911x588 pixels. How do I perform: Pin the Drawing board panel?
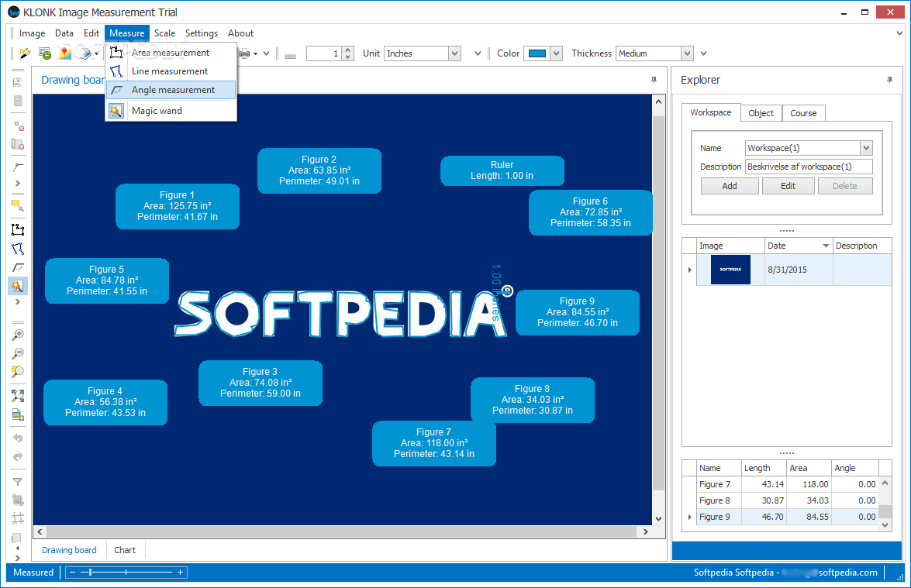click(x=654, y=80)
